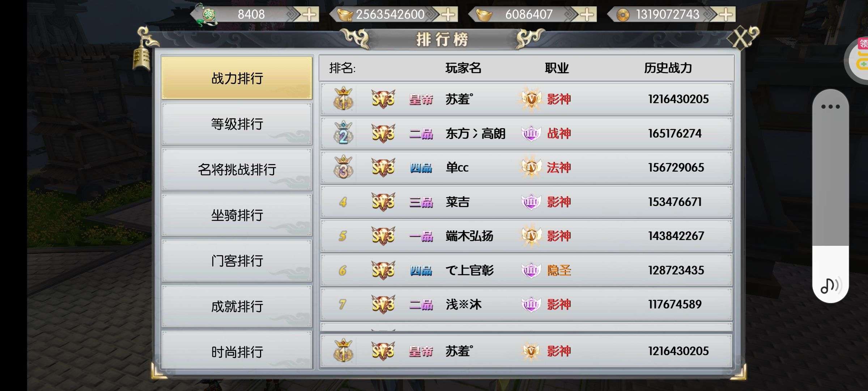
Task: Tap plus next to 2563542600 gold
Action: (x=448, y=14)
